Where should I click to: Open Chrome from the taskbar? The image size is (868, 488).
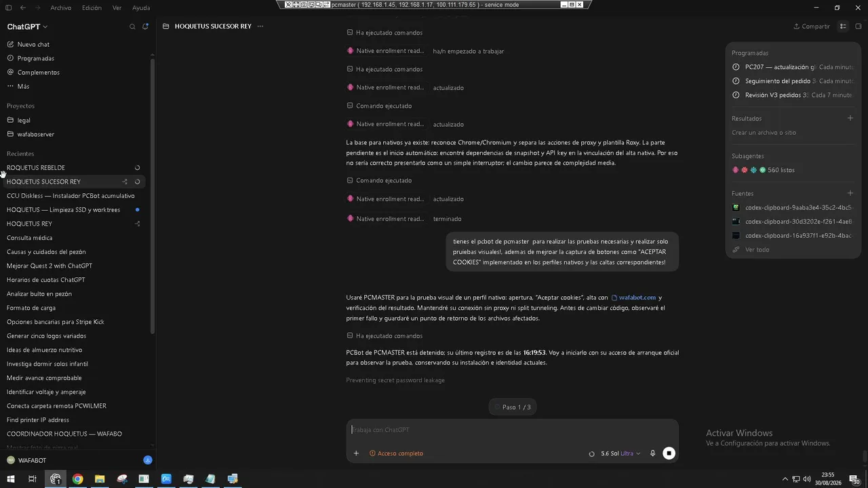tap(77, 479)
